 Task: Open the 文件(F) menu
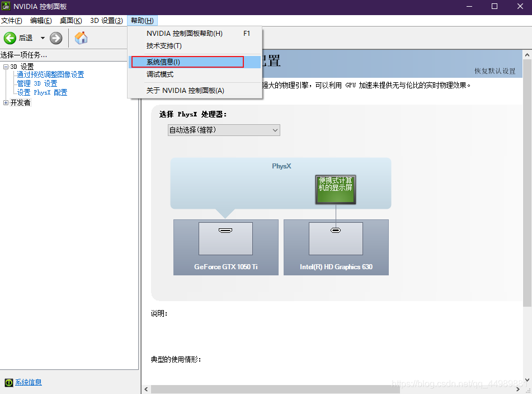tap(12, 21)
